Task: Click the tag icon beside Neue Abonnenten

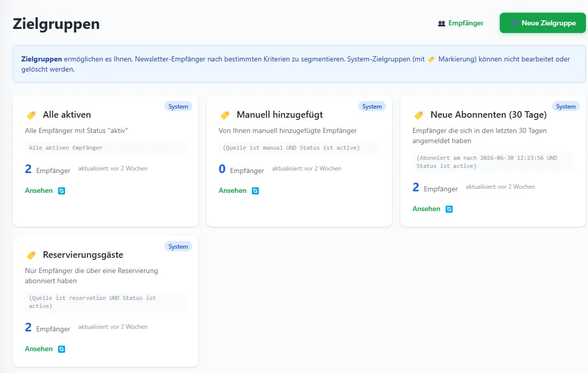Action: (x=419, y=115)
